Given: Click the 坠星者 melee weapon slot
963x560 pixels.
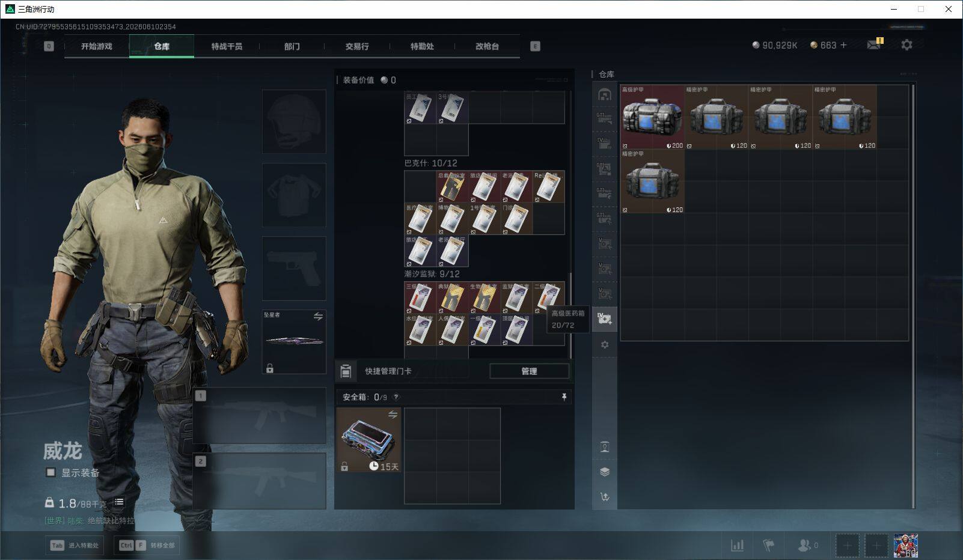Looking at the screenshot, I should (294, 341).
